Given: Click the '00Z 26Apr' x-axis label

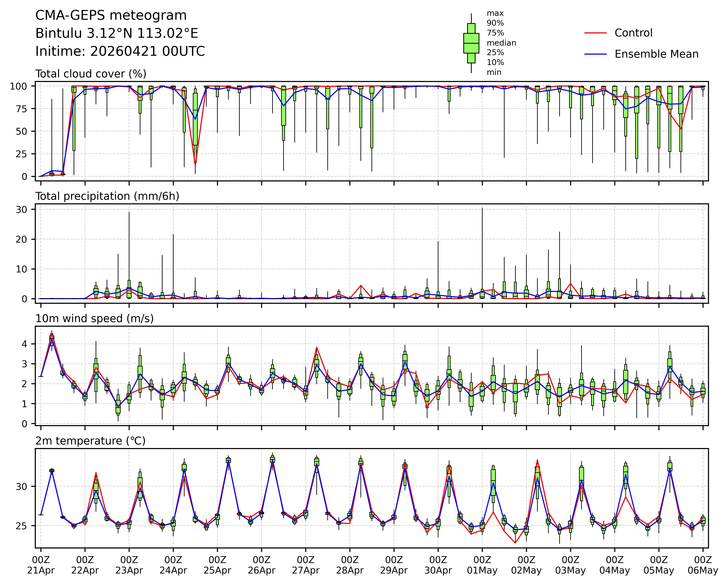Looking at the screenshot, I should [261, 565].
